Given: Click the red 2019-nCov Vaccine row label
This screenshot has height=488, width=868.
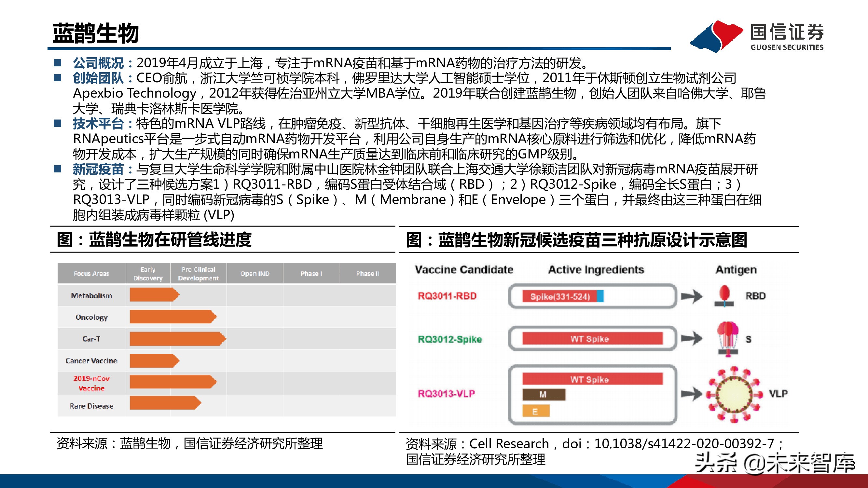Looking at the screenshot, I should pyautogui.click(x=91, y=383).
